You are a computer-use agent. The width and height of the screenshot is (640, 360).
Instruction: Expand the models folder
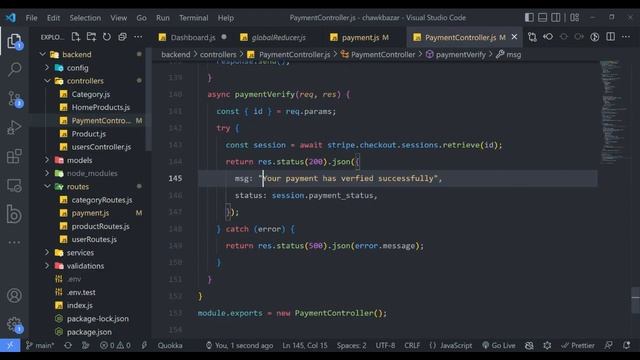(47, 160)
